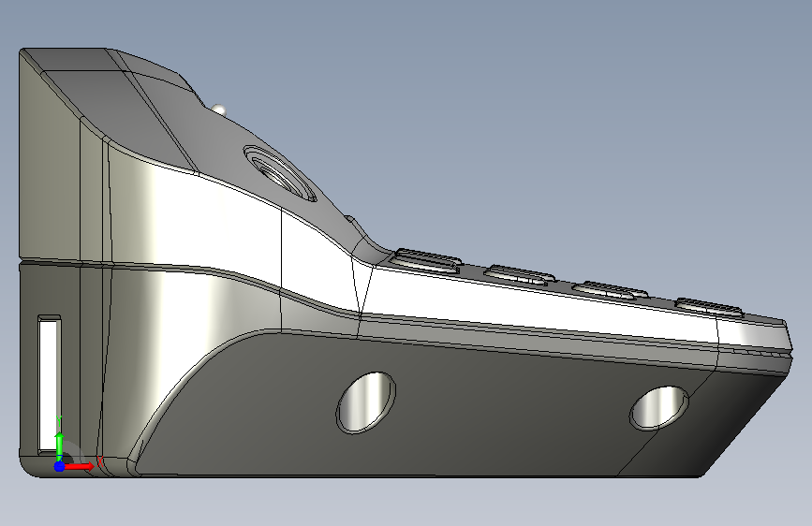Select the concentric circular recess on the top surface
The width and height of the screenshot is (812, 526).
280,173
